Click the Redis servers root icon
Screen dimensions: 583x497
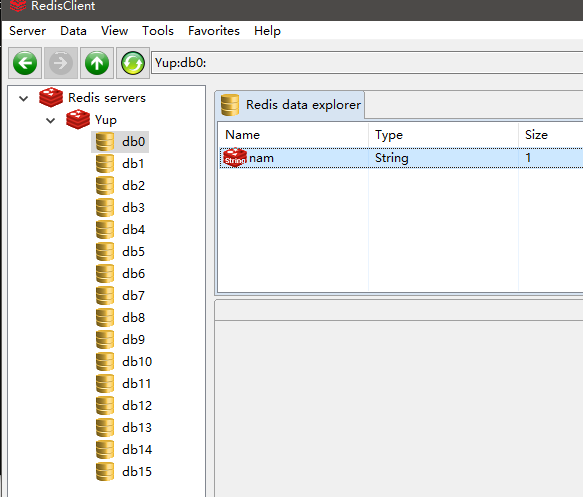(51, 97)
